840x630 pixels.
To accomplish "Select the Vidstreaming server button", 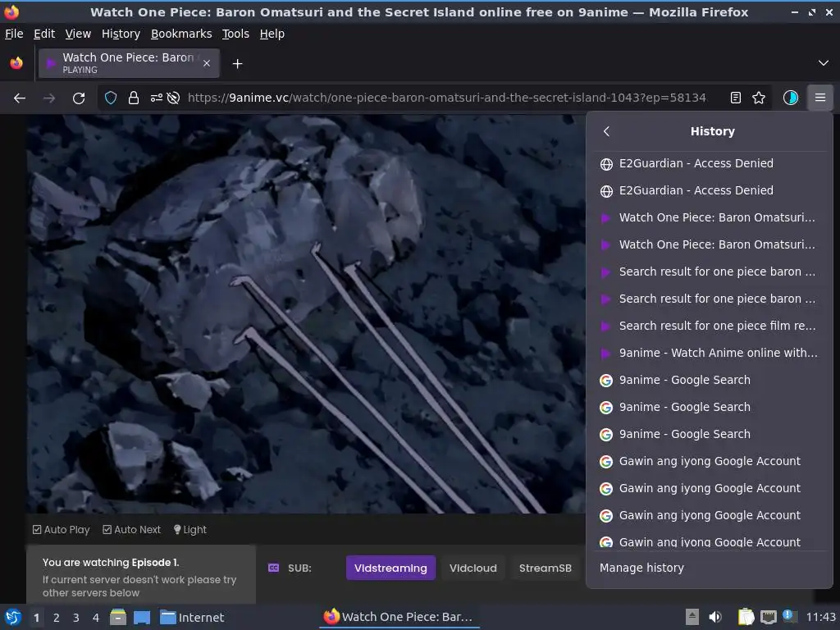I will (390, 568).
